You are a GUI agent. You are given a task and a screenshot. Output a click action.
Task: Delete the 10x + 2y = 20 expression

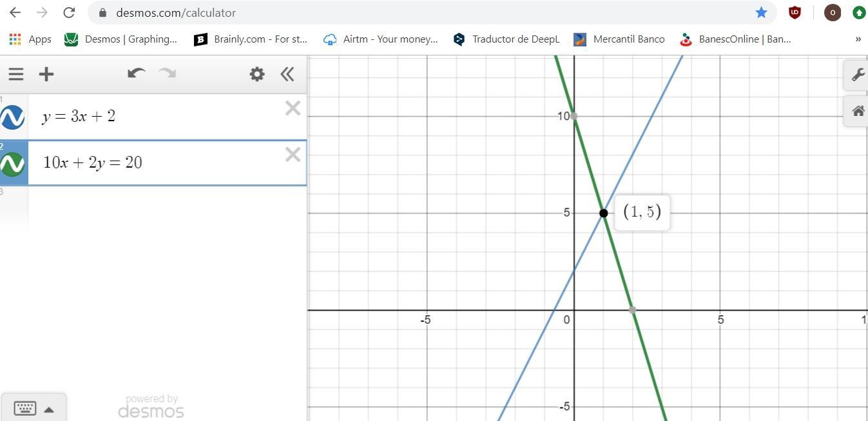[x=293, y=155]
